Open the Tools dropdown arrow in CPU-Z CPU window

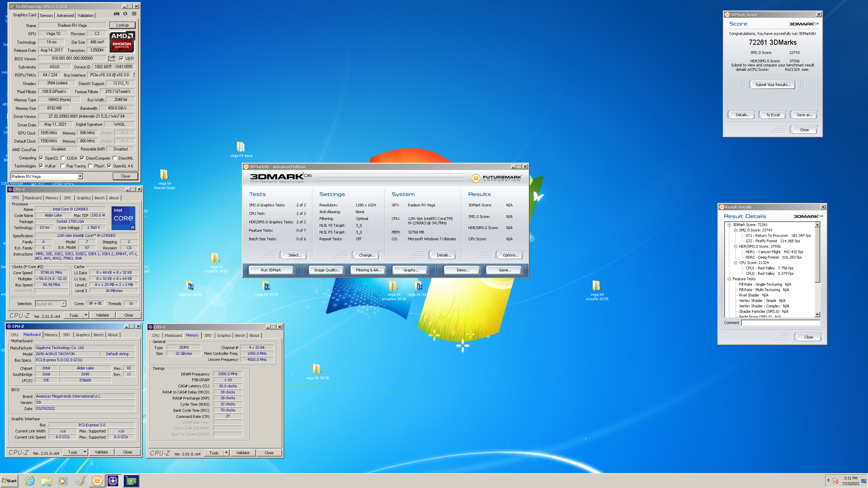[x=86, y=315]
